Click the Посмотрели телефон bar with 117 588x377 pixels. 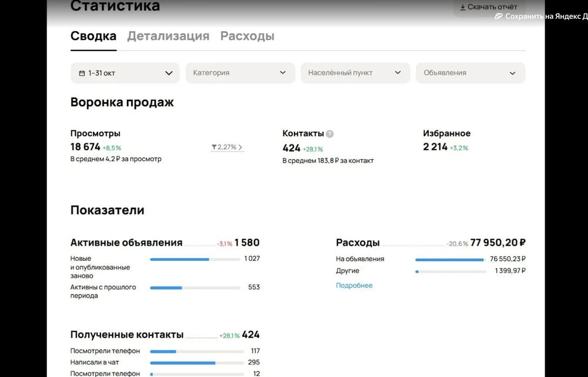197,352
